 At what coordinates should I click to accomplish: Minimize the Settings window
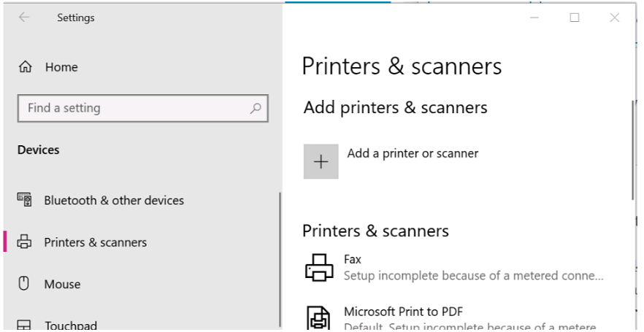coord(534,18)
